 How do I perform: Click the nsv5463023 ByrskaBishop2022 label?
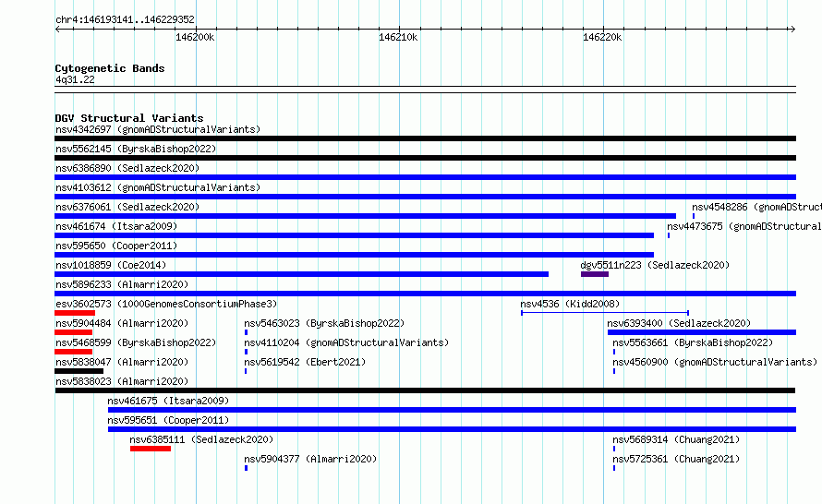click(324, 323)
